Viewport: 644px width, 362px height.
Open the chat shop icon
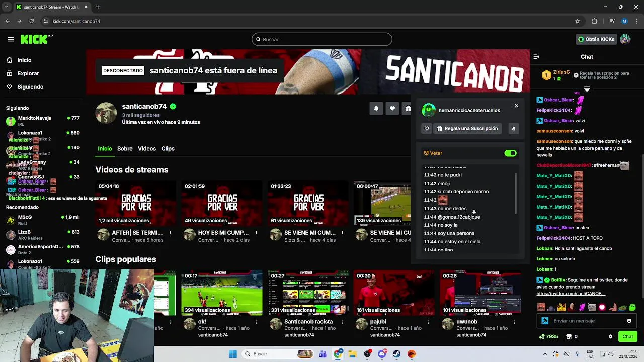click(x=569, y=337)
